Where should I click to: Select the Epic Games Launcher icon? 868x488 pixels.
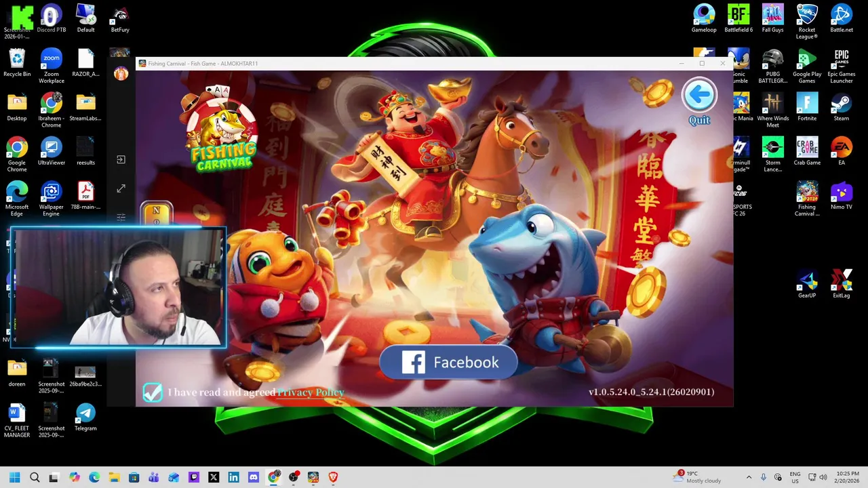pos(842,66)
